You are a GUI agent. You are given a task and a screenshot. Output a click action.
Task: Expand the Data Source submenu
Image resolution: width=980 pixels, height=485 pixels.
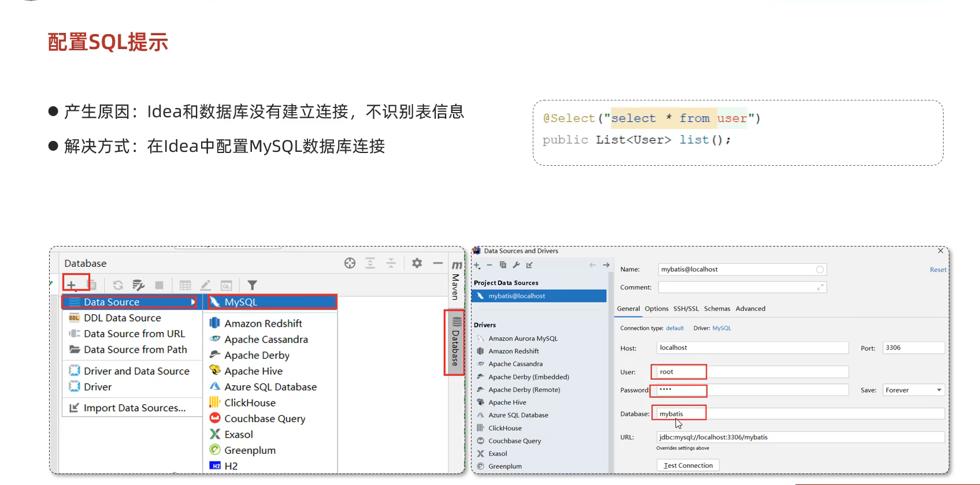coord(130,302)
